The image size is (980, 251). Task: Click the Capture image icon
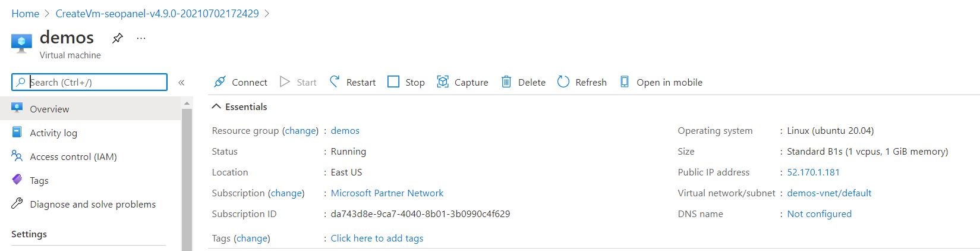point(443,82)
